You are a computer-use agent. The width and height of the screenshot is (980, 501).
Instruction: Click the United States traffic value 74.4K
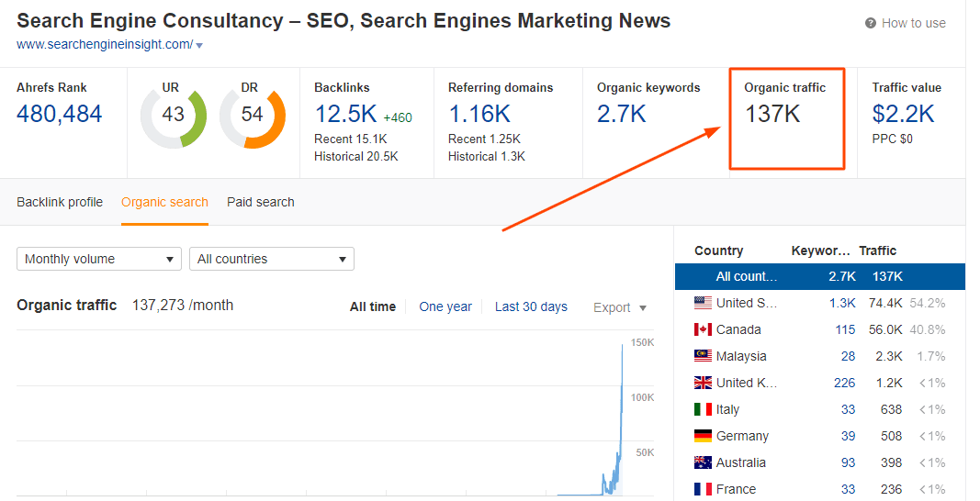[x=885, y=303]
